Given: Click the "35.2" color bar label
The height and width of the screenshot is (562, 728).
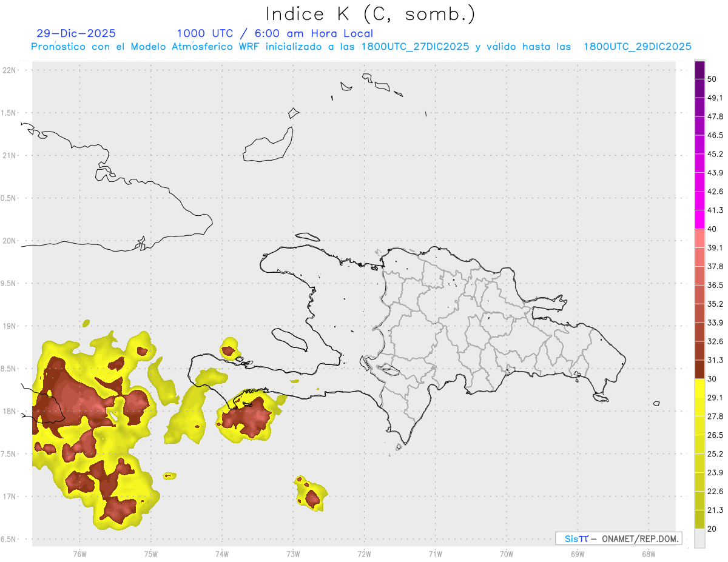Looking at the screenshot, I should click(x=715, y=304).
